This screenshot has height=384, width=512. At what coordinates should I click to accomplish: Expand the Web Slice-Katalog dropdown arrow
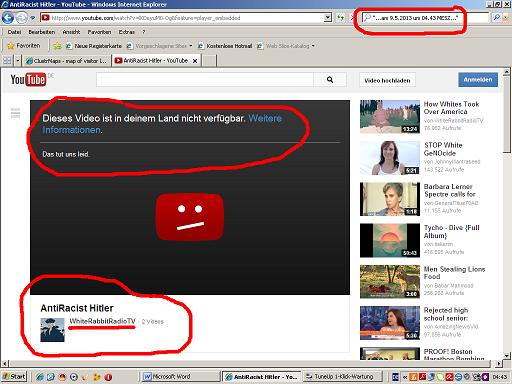click(313, 46)
